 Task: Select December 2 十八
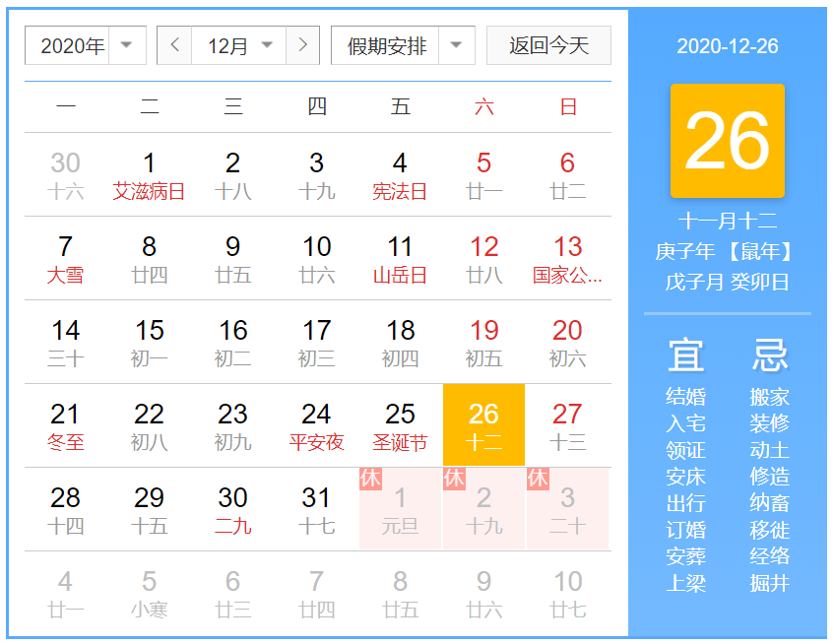[233, 175]
